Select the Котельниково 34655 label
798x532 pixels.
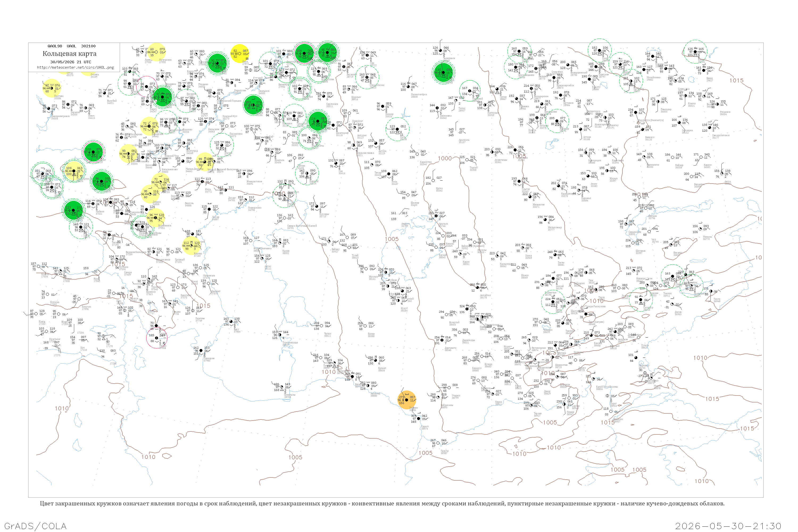tap(170, 171)
